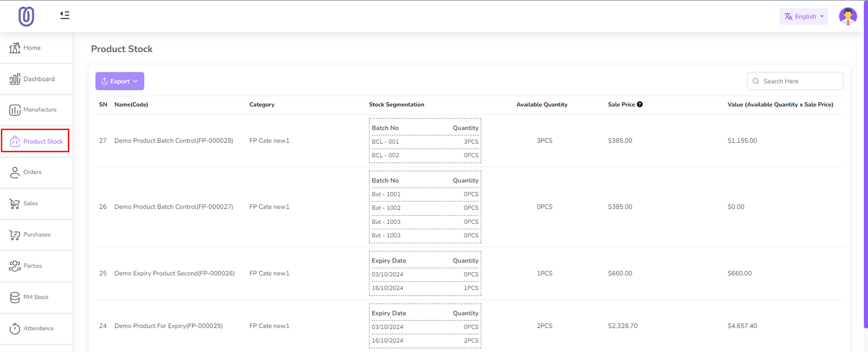Open the Attendance sidebar item
Image resolution: width=868 pixels, height=352 pixels.
pyautogui.click(x=38, y=329)
